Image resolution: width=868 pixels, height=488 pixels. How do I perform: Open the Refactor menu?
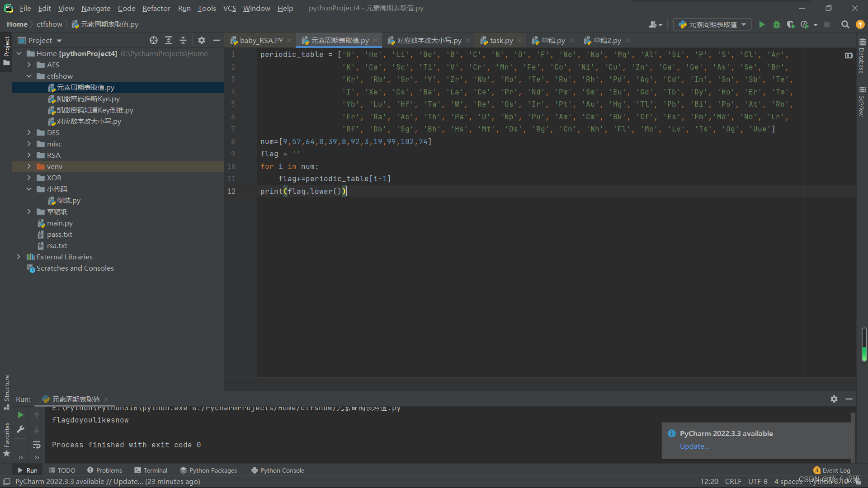click(x=156, y=8)
